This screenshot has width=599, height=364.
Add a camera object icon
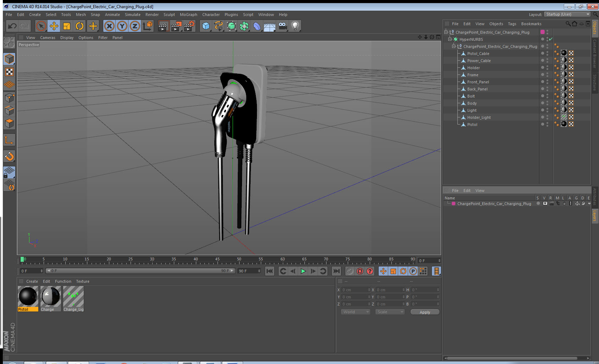[282, 26]
